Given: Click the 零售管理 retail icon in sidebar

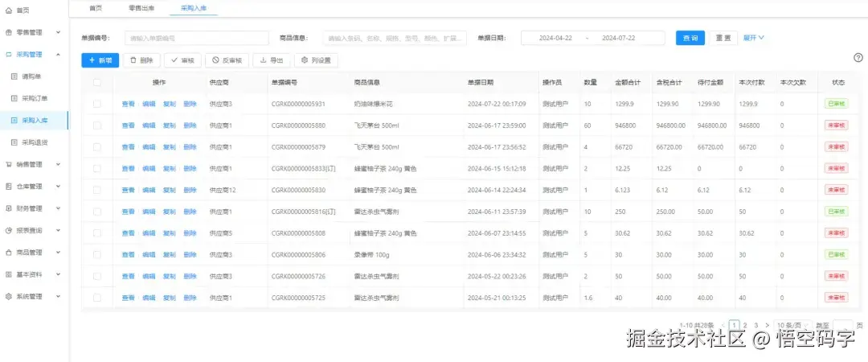Looking at the screenshot, I should (x=8, y=33).
